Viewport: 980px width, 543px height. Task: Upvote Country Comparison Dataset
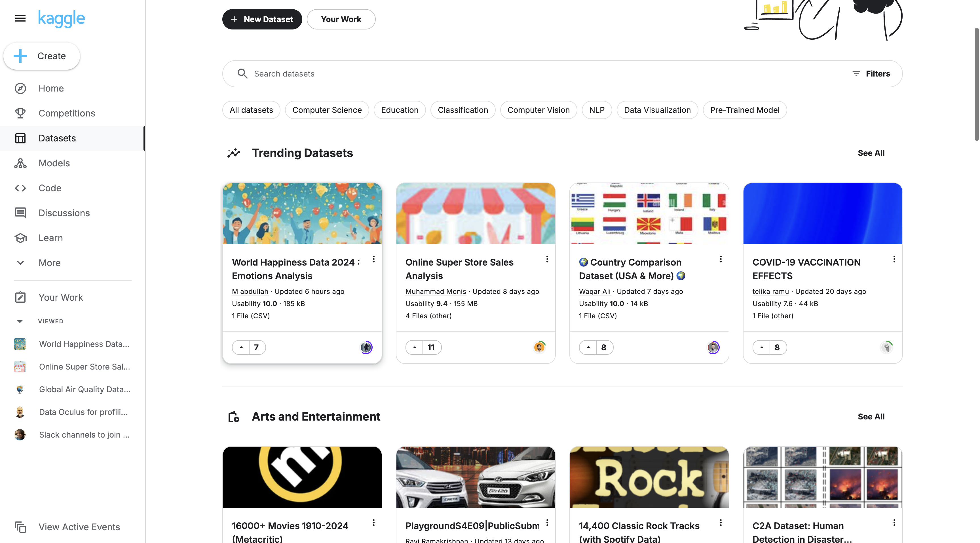tap(588, 347)
